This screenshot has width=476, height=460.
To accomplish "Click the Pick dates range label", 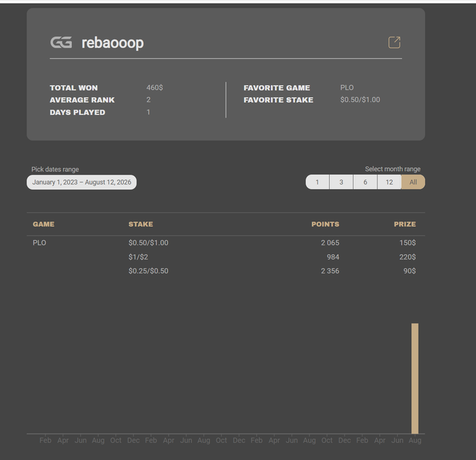I will [x=55, y=169].
